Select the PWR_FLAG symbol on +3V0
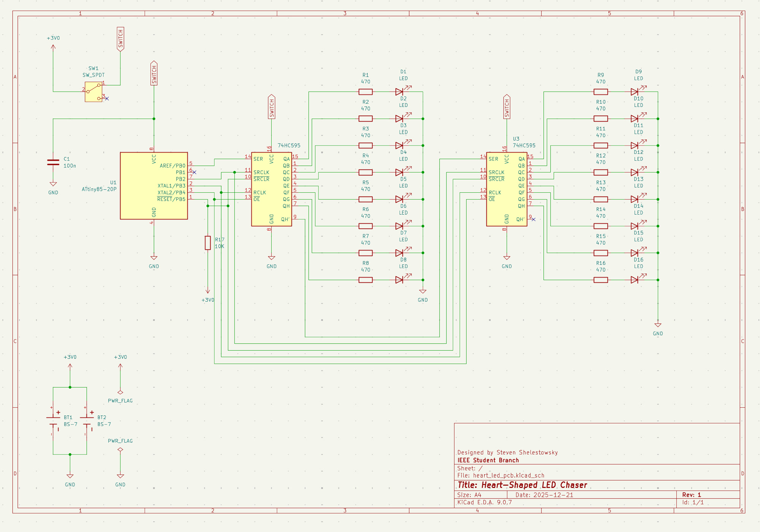Screen dimensions: 760x532 (120, 392)
